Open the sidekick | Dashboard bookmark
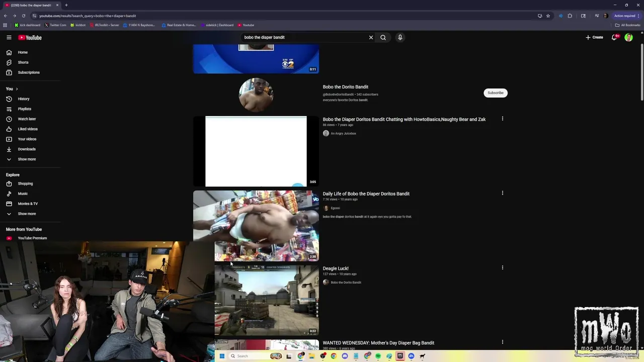644x362 pixels. coord(217,25)
